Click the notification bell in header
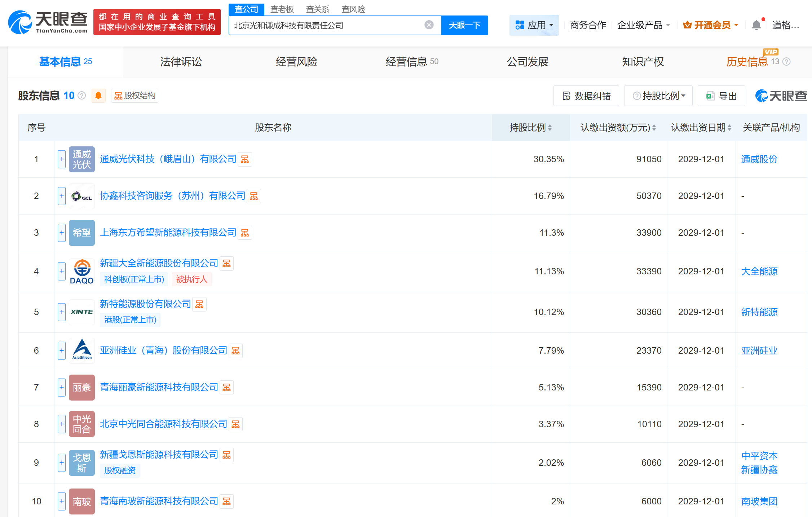 (756, 25)
